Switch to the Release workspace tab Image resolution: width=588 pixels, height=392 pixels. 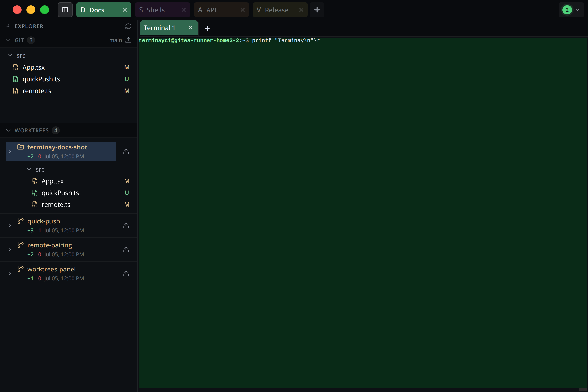coord(280,10)
